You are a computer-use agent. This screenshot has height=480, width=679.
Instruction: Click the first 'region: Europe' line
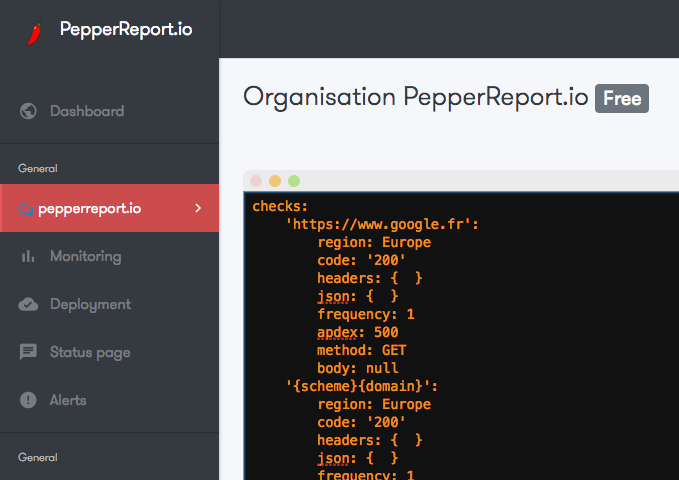(374, 242)
